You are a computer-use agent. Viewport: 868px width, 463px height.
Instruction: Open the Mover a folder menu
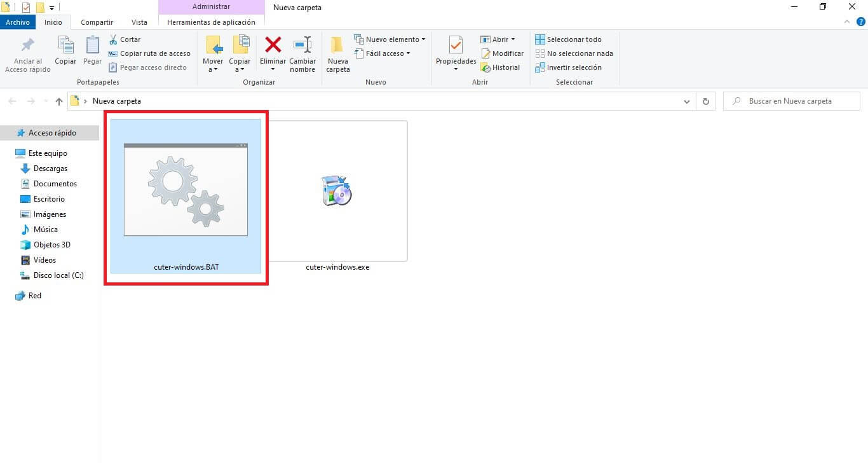point(213,54)
